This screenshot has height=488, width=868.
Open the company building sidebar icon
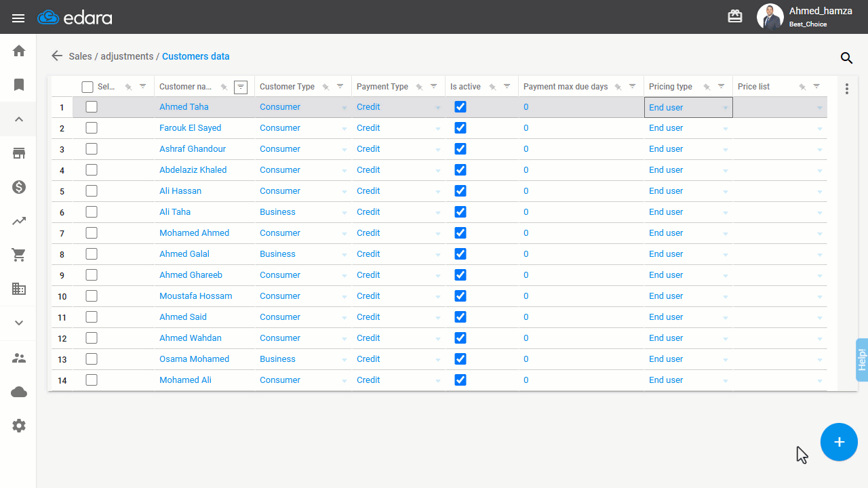[19, 289]
